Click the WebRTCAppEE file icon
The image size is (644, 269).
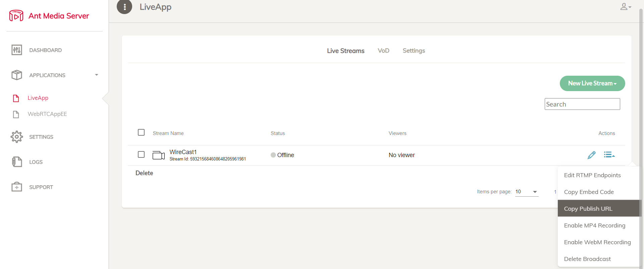[x=16, y=114]
